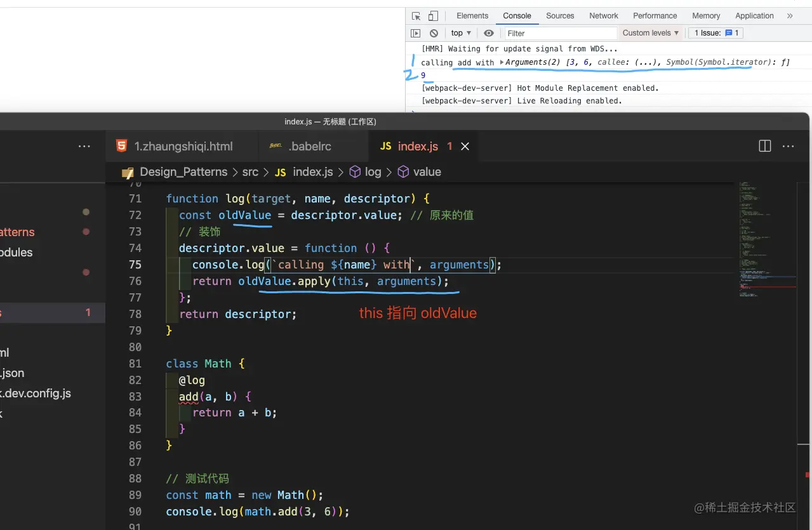Viewport: 812px width, 530px height.
Task: Click the log symbol in the breadcrumb
Action: pos(373,172)
